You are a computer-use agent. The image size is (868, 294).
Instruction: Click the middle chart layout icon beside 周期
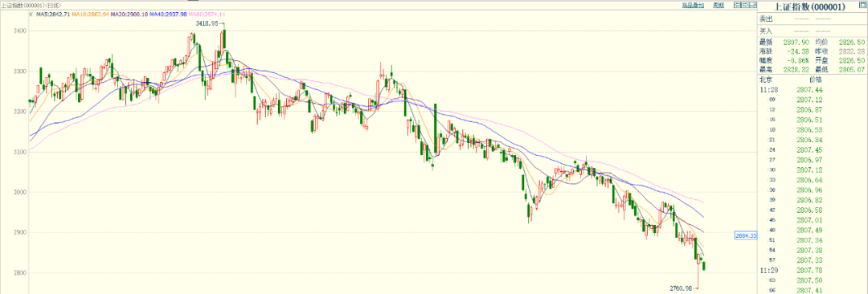pyautogui.click(x=745, y=5)
